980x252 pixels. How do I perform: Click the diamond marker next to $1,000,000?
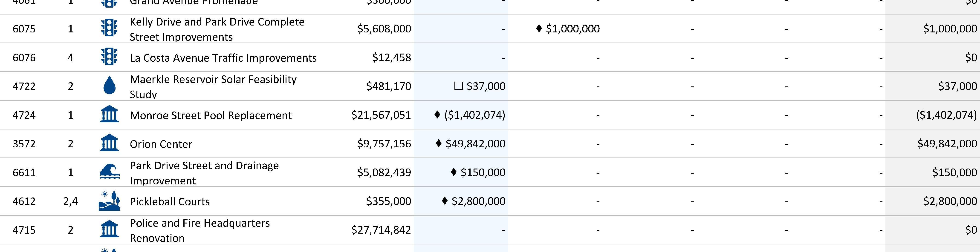click(x=539, y=29)
